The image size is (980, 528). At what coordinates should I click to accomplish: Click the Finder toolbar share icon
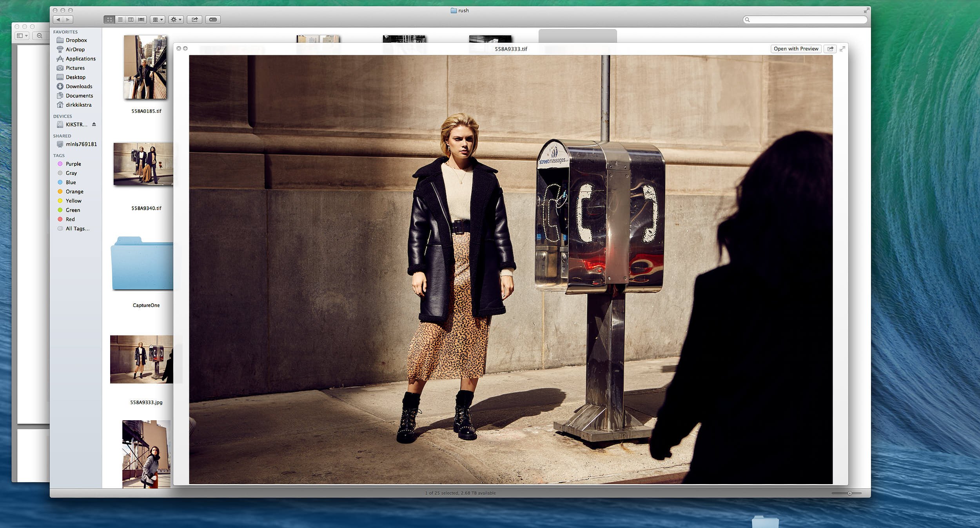[194, 20]
